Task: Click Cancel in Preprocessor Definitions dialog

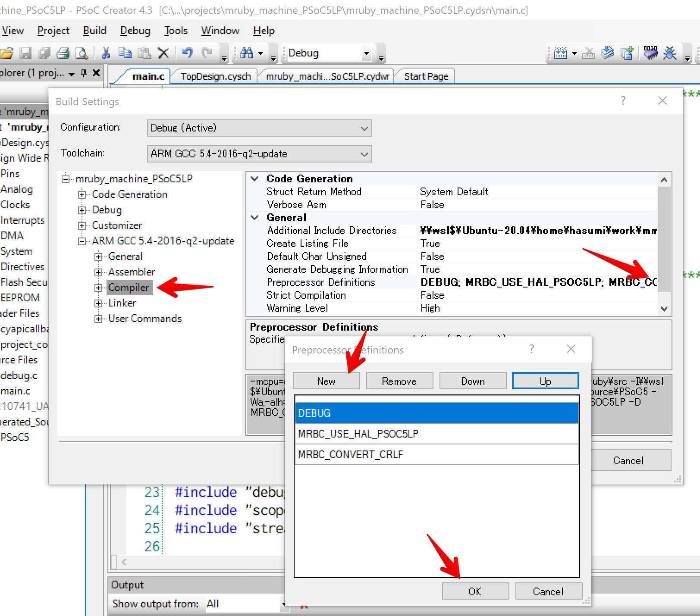Action: (549, 591)
